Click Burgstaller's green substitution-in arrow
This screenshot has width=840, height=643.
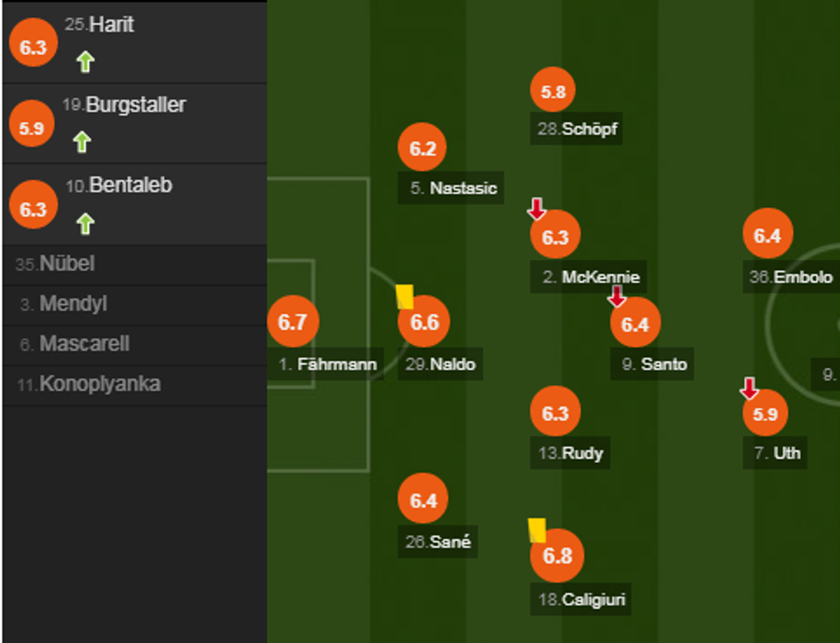tap(81, 141)
